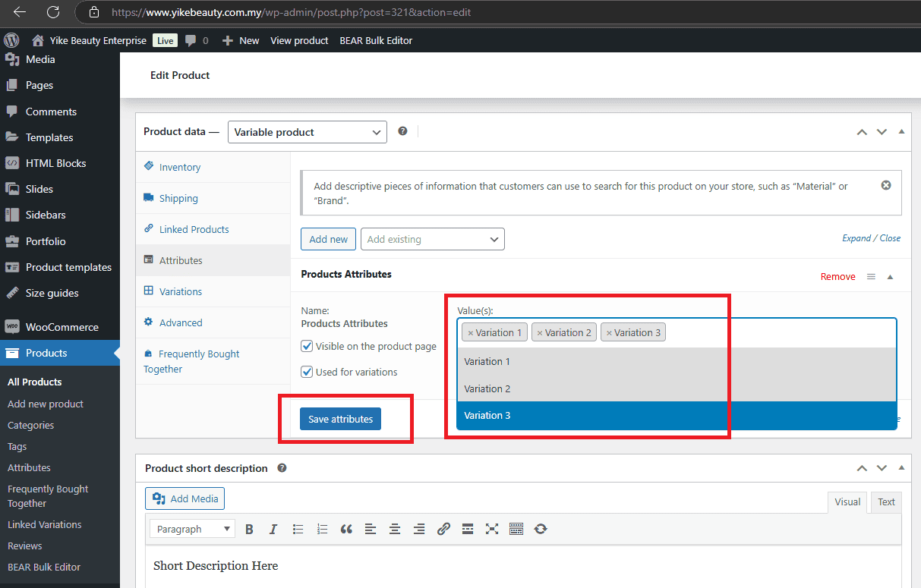The width and height of the screenshot is (921, 588).
Task: Toggle the editor toolbar keyboard icon
Action: 516,530
